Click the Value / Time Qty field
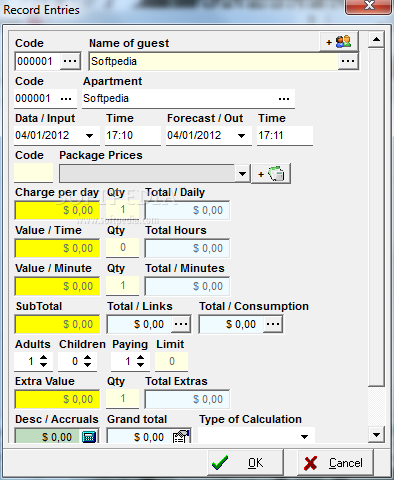The height and width of the screenshot is (480, 394). 122,248
